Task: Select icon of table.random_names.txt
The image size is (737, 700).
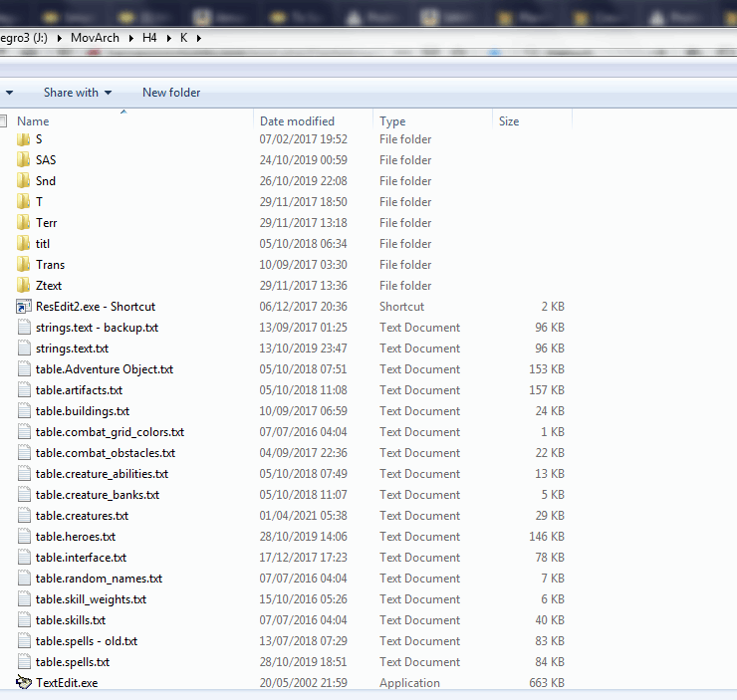Action: point(24,579)
